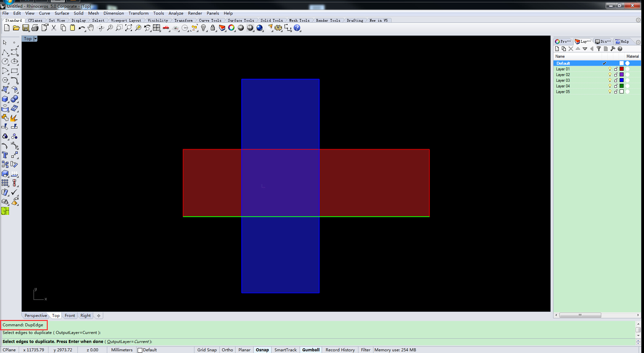Select the Rectangle drawing tool
Viewport: 644px width, 353px height.
[x=14, y=71]
